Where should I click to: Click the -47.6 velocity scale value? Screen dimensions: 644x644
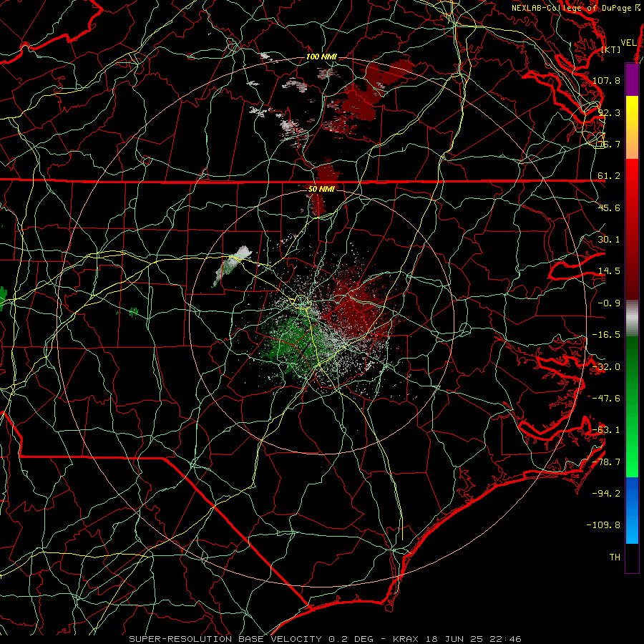tap(606, 399)
